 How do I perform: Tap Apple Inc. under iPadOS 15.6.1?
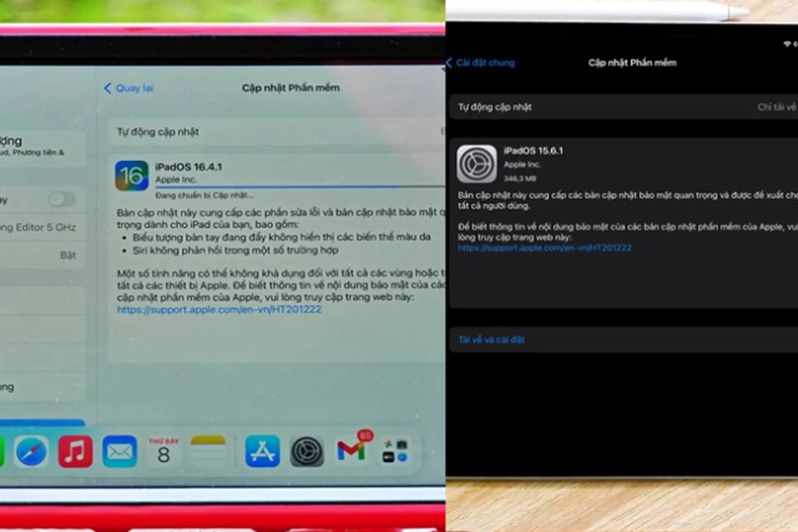coord(522,165)
